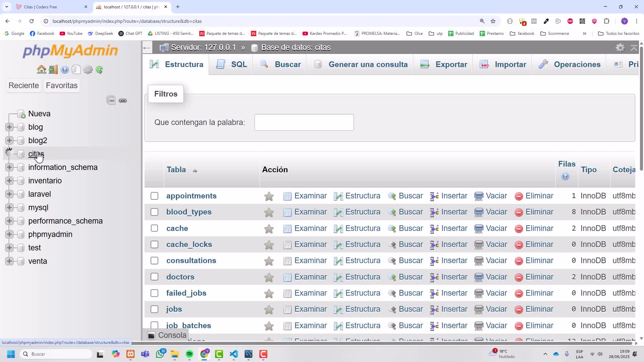
Task: Open Spotify from the taskbar
Action: click(x=190, y=354)
